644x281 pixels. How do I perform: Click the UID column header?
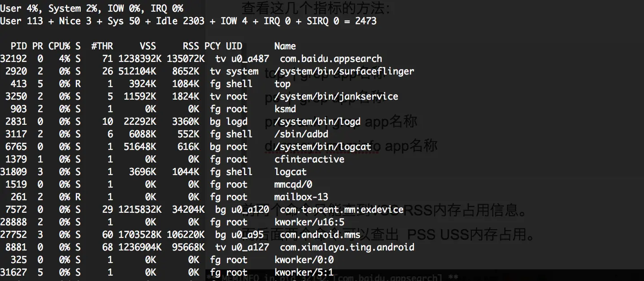point(234,46)
